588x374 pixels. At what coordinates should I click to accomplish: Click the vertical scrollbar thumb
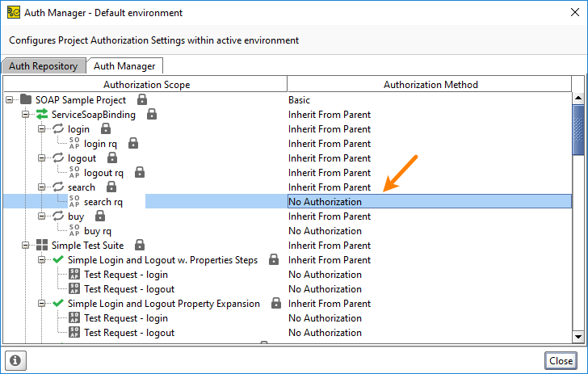577,130
